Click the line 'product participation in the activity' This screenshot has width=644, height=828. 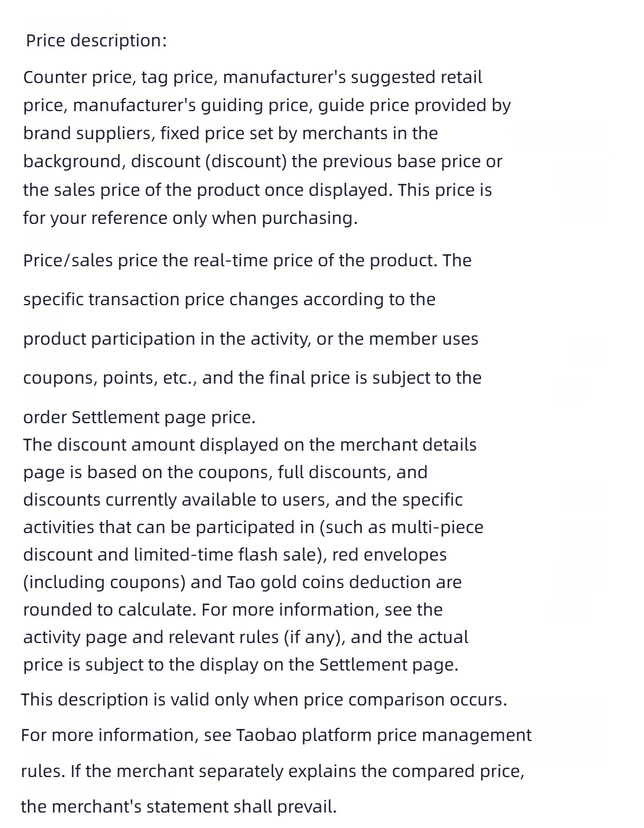(x=251, y=339)
